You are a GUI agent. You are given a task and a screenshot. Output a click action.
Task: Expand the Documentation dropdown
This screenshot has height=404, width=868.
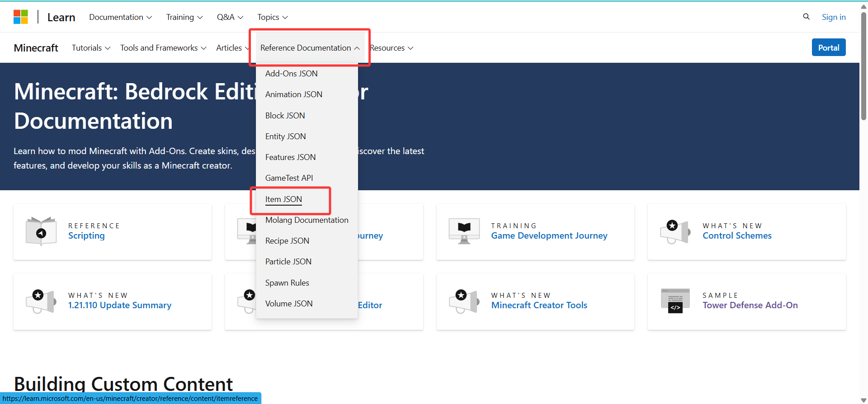click(120, 17)
